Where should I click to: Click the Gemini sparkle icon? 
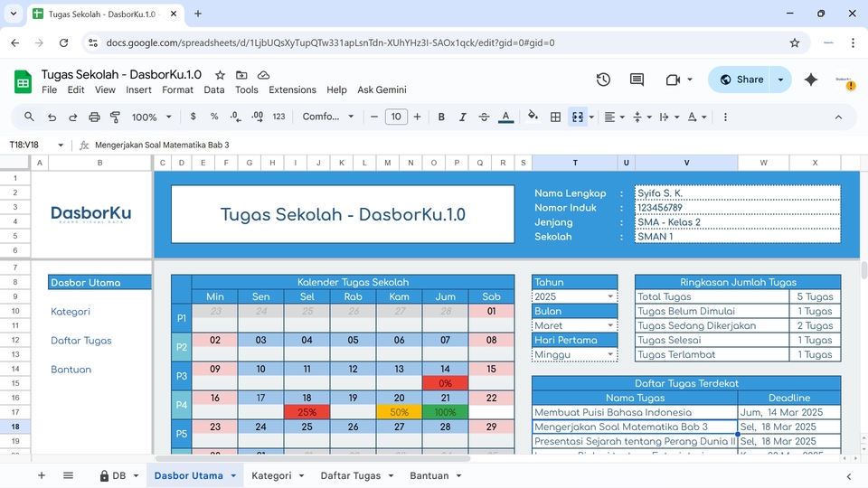tap(811, 80)
